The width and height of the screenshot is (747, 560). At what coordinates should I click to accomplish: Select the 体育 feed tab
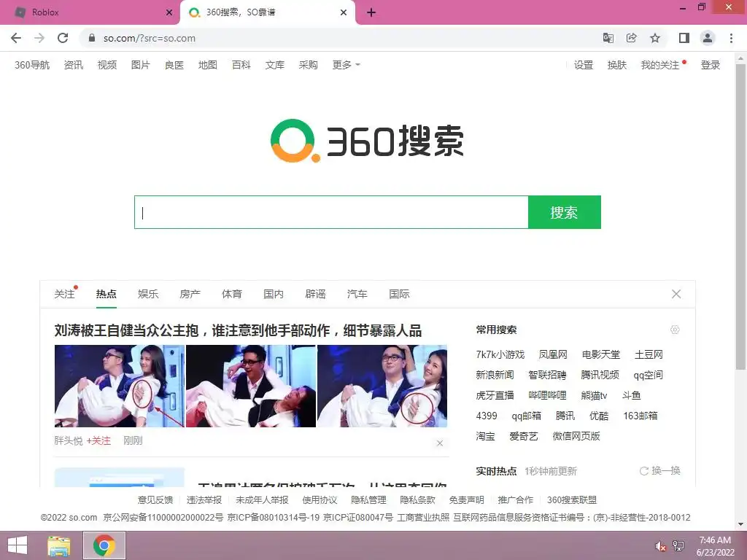point(232,294)
